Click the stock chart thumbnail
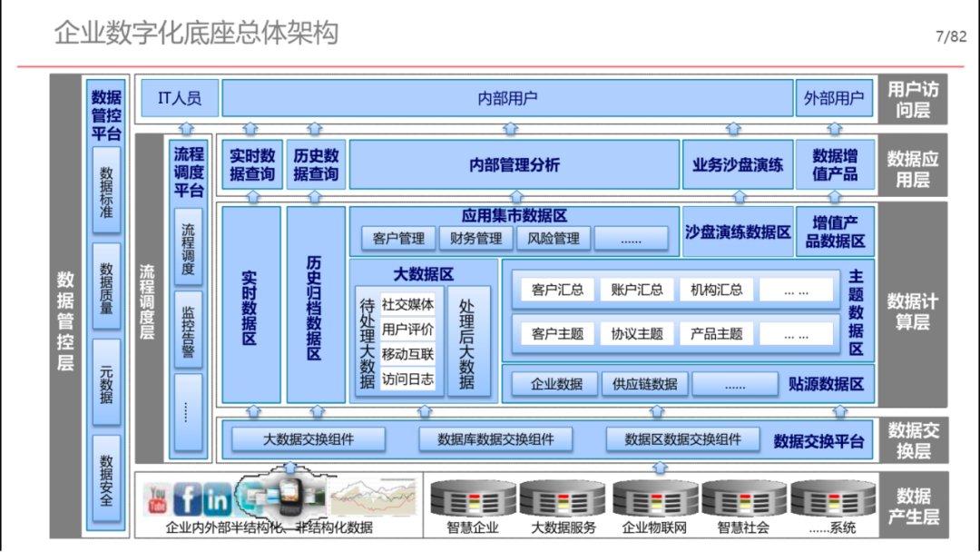Image resolution: width=980 pixels, height=552 pixels. 373,498
